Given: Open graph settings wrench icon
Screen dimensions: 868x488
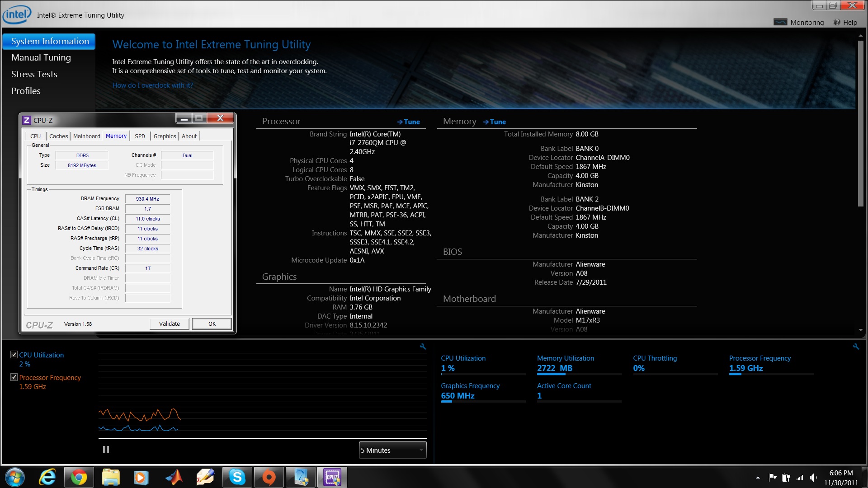Looking at the screenshot, I should 423,347.
